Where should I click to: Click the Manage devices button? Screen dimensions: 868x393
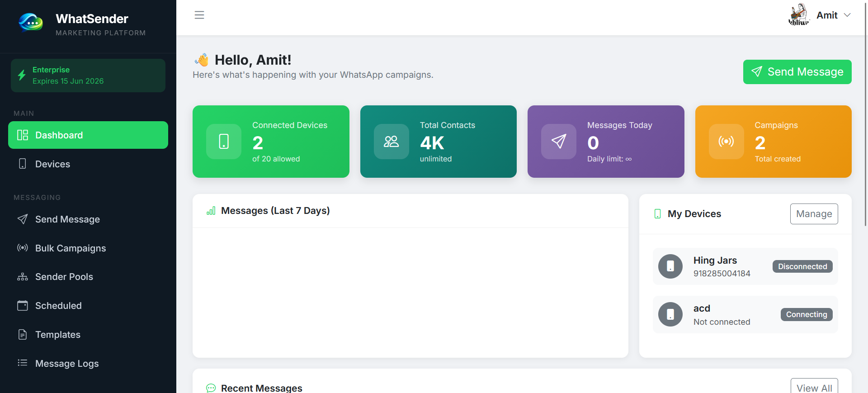tap(814, 214)
